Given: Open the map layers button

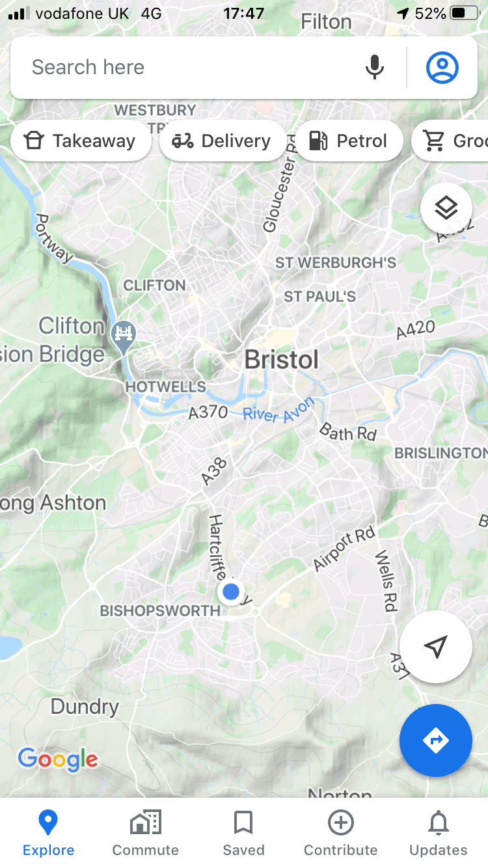Looking at the screenshot, I should tap(446, 209).
